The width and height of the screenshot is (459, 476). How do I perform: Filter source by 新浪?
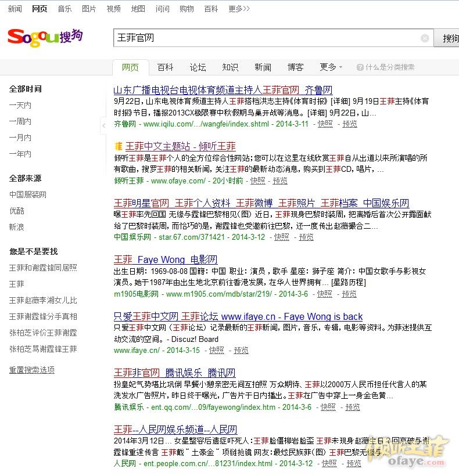click(17, 227)
